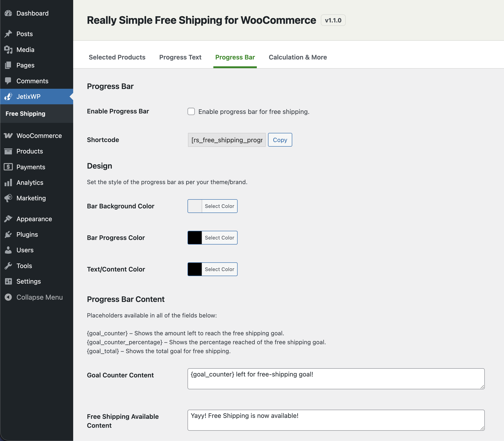Open the Marketing section
This screenshot has width=504, height=441.
[31, 198]
